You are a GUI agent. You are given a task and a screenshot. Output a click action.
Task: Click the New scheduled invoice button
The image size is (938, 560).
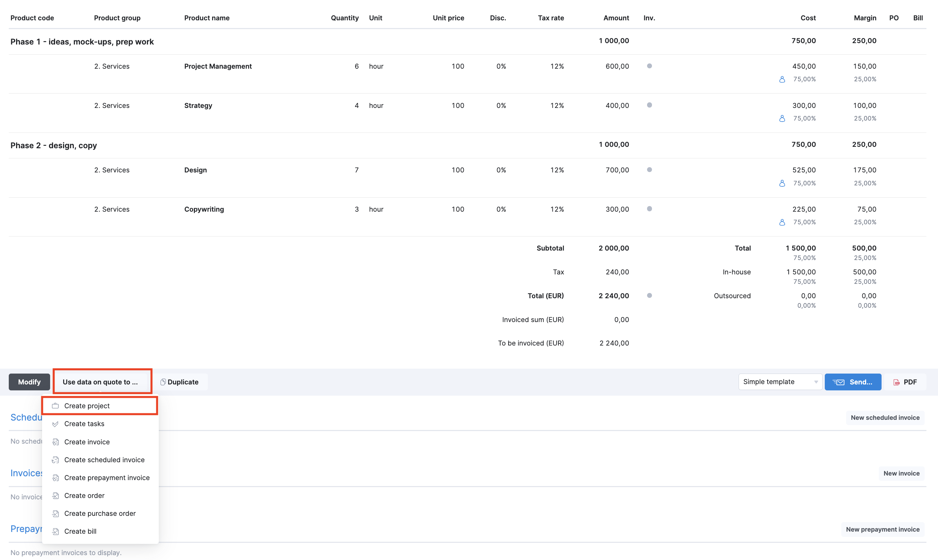pos(885,417)
